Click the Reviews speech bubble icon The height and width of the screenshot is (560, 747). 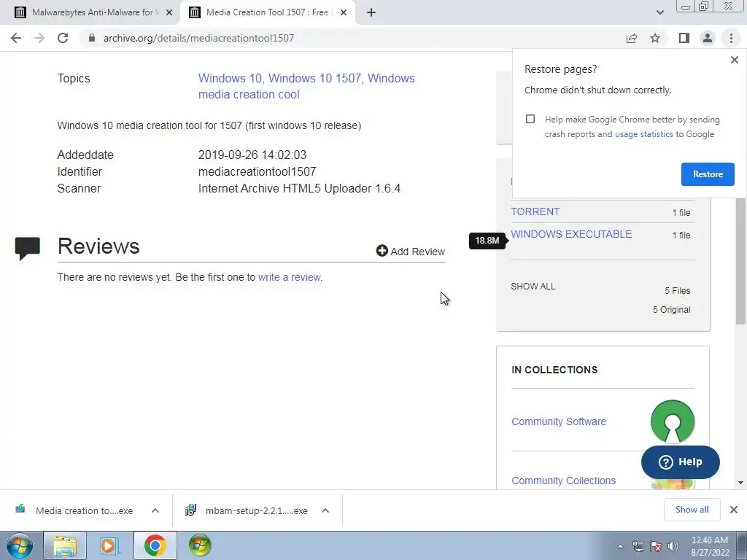coord(27,248)
